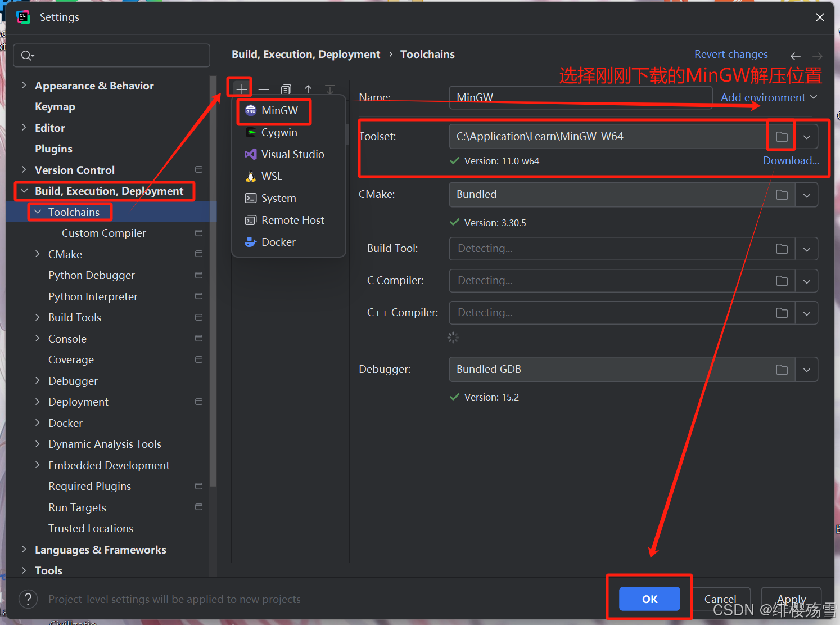Click the plus add toolchain icon

click(x=241, y=89)
